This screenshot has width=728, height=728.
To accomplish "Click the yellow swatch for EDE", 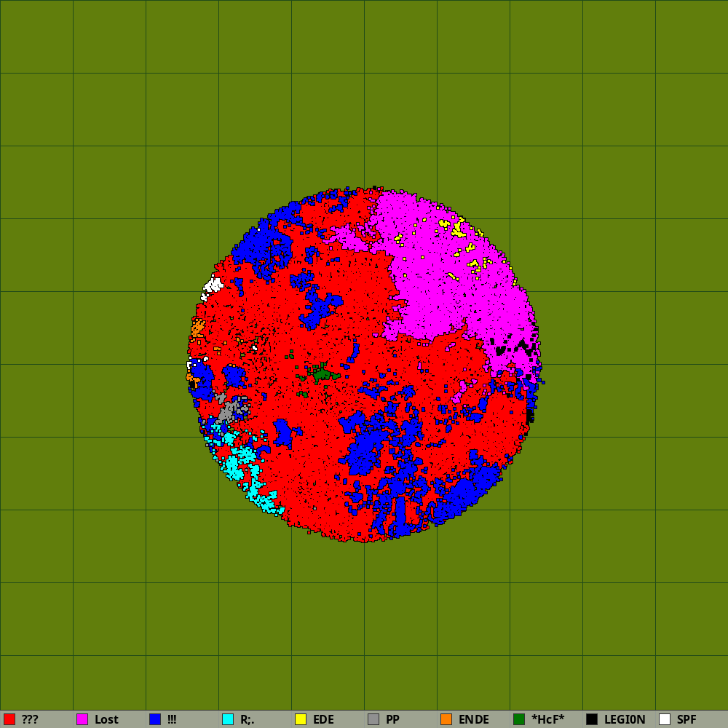I will pyautogui.click(x=301, y=719).
